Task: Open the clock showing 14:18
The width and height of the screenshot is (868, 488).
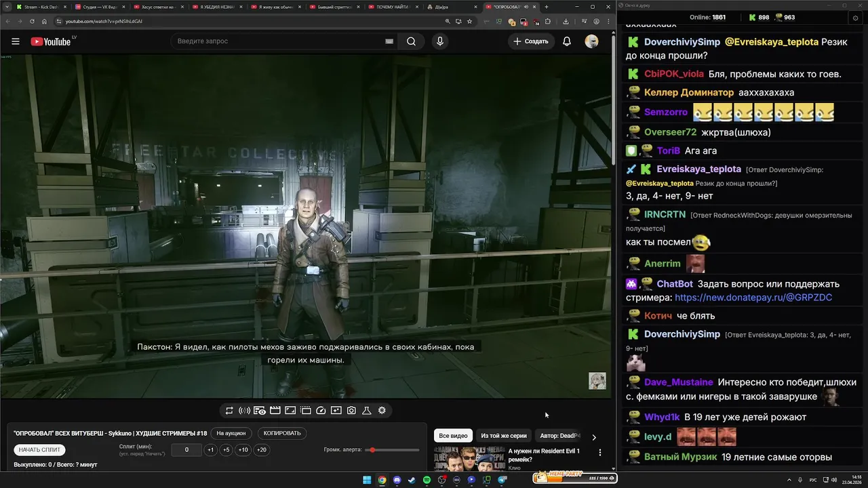Action: coord(852,480)
